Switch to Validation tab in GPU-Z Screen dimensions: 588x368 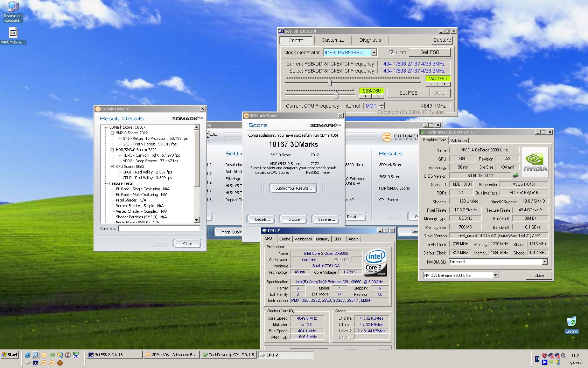tap(458, 140)
